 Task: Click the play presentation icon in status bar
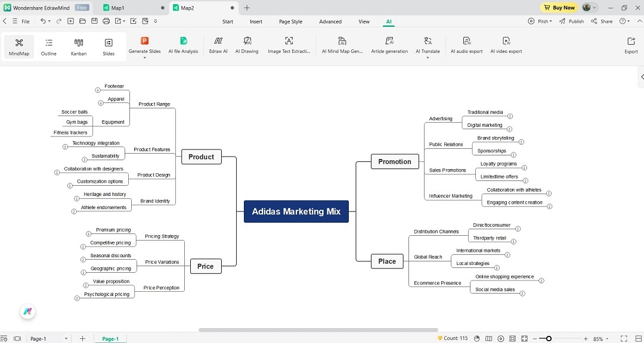point(501,338)
